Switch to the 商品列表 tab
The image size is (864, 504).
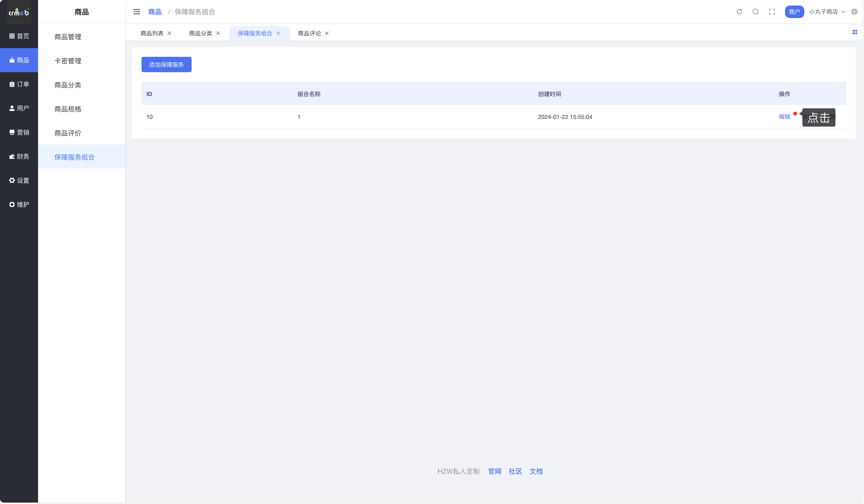(152, 33)
